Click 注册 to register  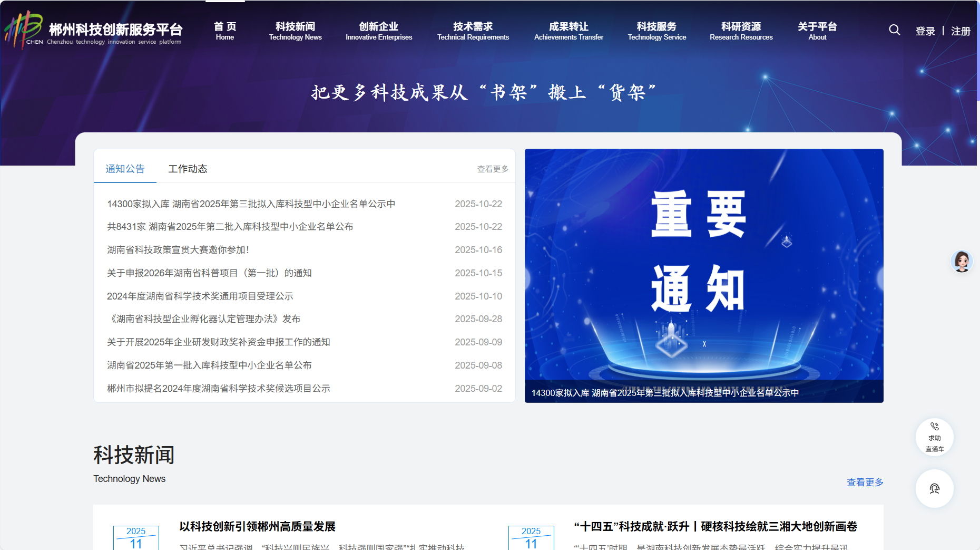pyautogui.click(x=960, y=31)
